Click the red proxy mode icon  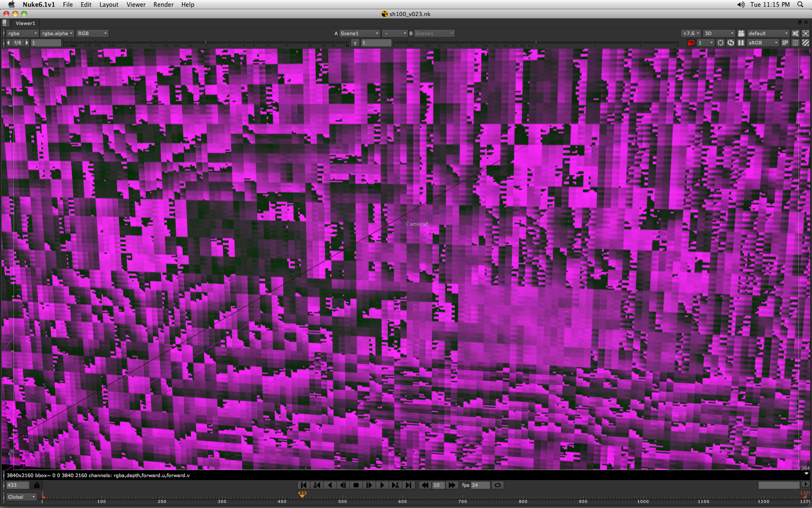coord(691,43)
